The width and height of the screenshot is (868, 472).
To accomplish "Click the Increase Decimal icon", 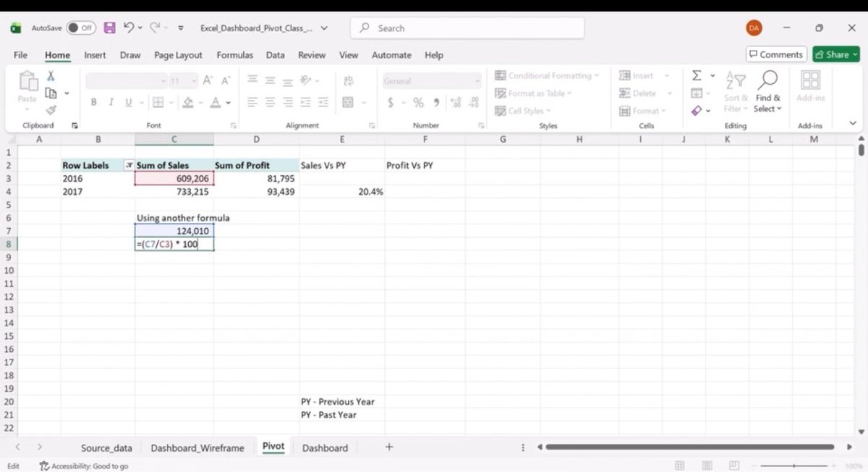I will [456, 103].
